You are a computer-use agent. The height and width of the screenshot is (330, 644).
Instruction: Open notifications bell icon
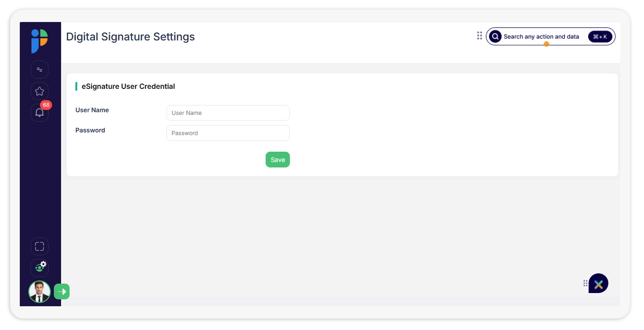point(40,113)
